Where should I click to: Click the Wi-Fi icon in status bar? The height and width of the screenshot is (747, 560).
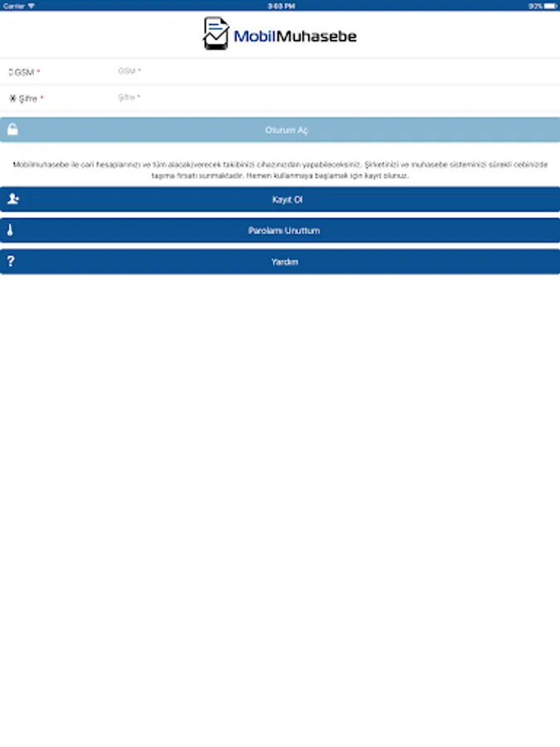(31, 6)
